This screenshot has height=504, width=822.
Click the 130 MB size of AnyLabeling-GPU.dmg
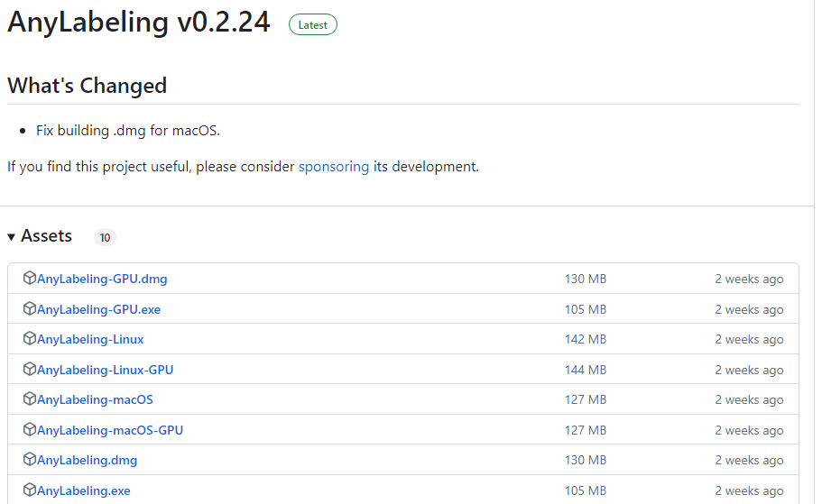pos(585,279)
